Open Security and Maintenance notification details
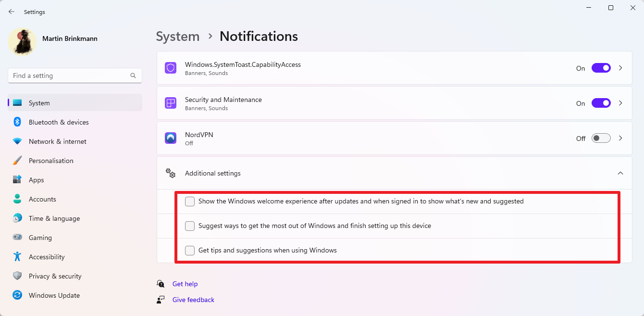The height and width of the screenshot is (316, 644). pos(620,103)
